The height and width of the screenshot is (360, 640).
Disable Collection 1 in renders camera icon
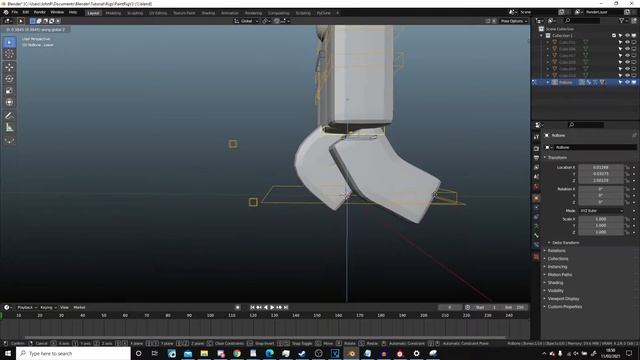(634, 36)
